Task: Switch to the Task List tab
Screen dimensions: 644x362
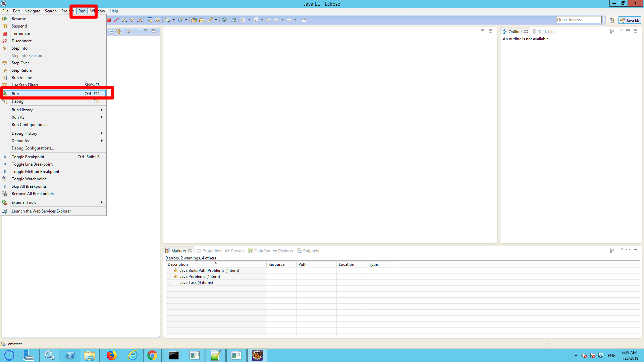Action: 543,32
